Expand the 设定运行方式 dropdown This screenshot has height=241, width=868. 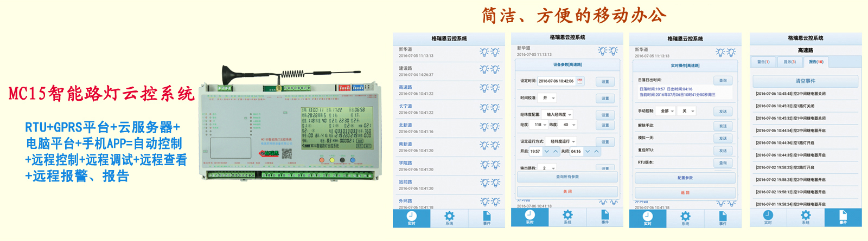coord(563,141)
